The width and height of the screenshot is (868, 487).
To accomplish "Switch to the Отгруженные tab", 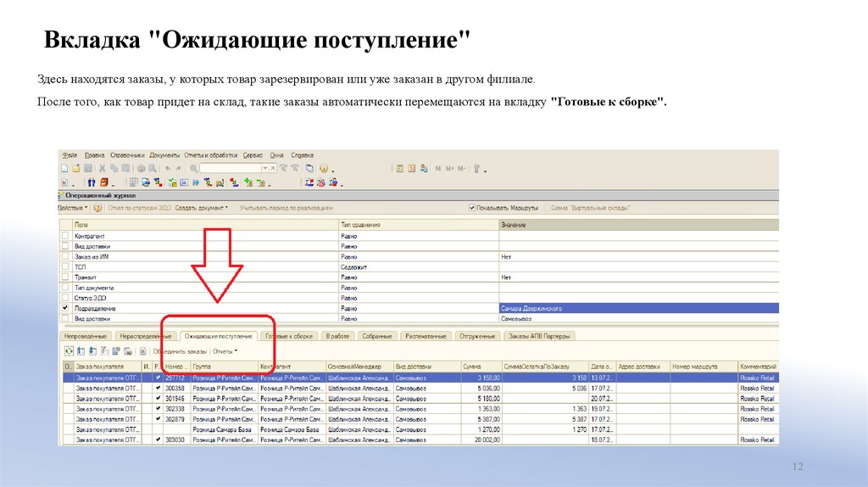I will coord(477,336).
